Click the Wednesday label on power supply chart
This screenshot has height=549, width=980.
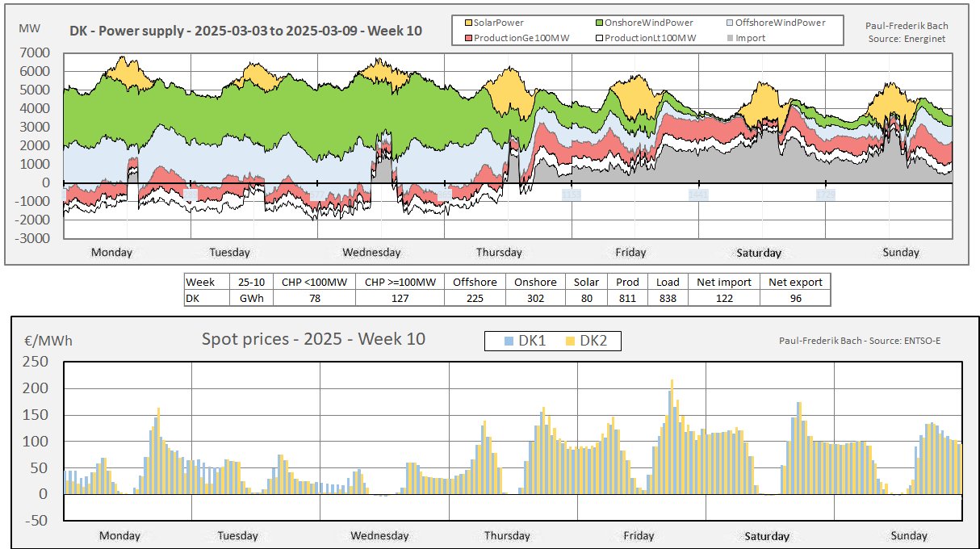click(x=371, y=252)
